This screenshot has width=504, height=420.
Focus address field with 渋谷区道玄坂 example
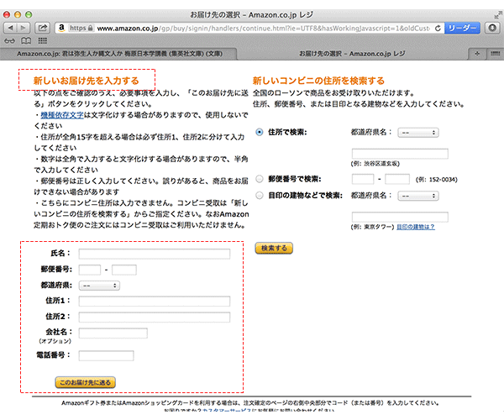[400, 154]
